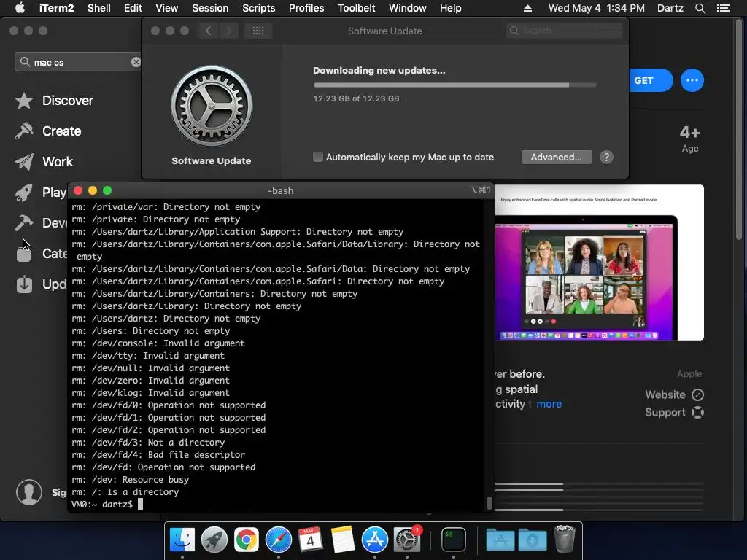Click the Software Update gear icon
The height and width of the screenshot is (560, 747).
[212, 106]
